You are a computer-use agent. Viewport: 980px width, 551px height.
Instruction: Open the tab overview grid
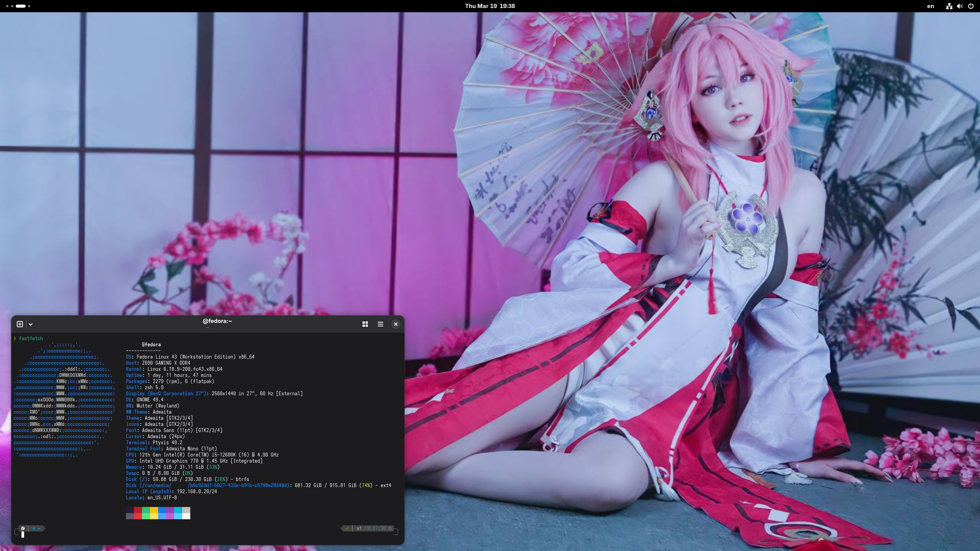365,324
